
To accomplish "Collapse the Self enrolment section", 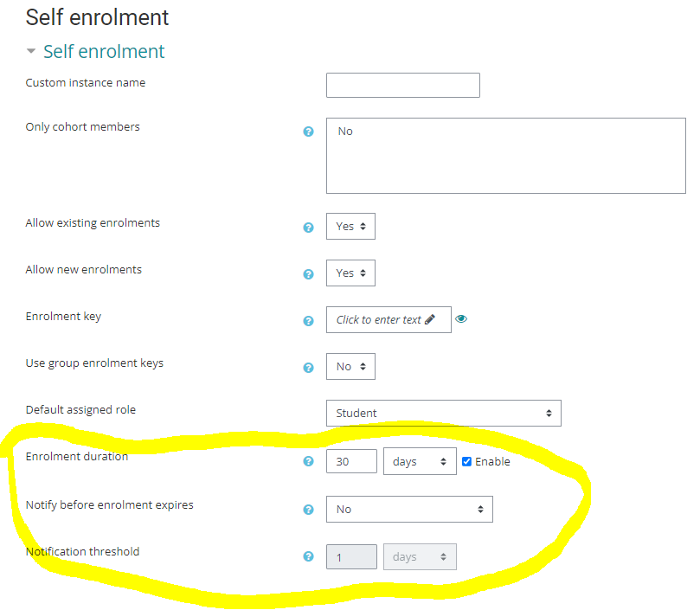I will (x=32, y=52).
